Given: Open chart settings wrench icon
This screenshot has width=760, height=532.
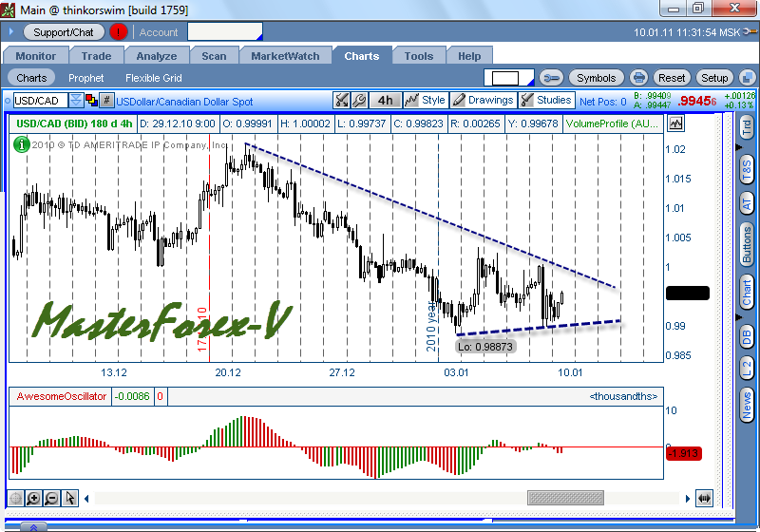Looking at the screenshot, I should (359, 101).
